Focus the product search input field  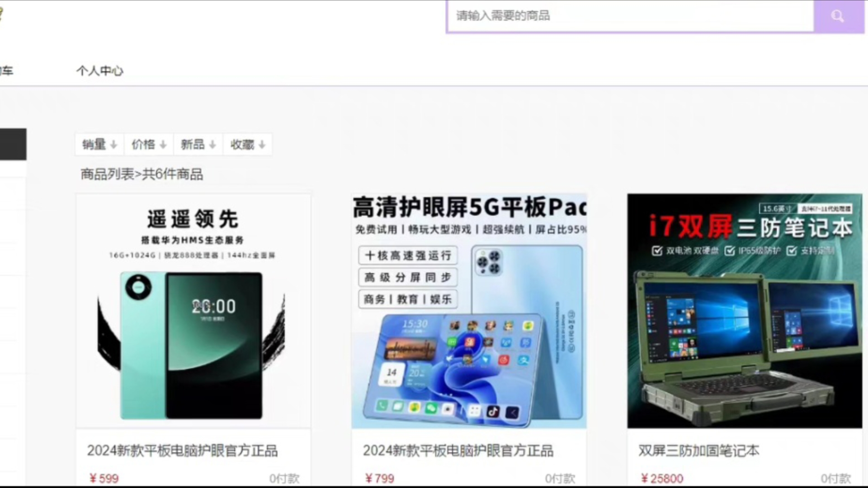[630, 16]
